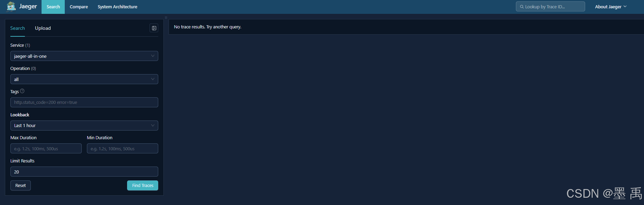This screenshot has height=205, width=644.
Task: Open the Compare page in top navigation
Action: click(x=79, y=7)
